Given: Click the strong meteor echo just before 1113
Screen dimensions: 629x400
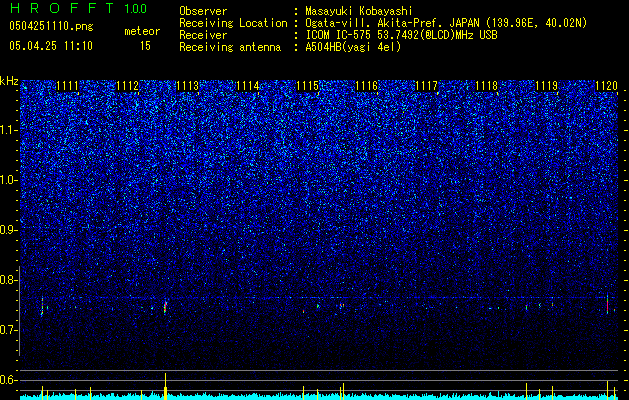Looking at the screenshot, I should [165, 307].
